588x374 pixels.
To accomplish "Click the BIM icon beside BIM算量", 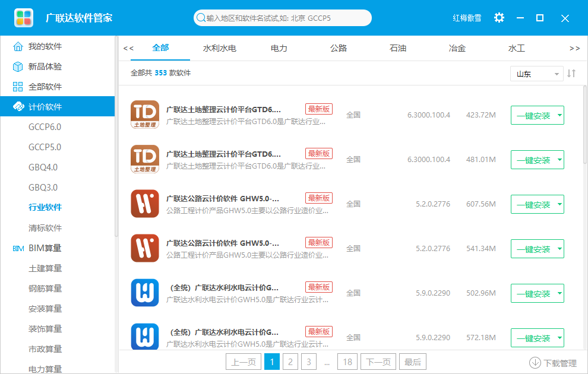I will click(18, 249).
